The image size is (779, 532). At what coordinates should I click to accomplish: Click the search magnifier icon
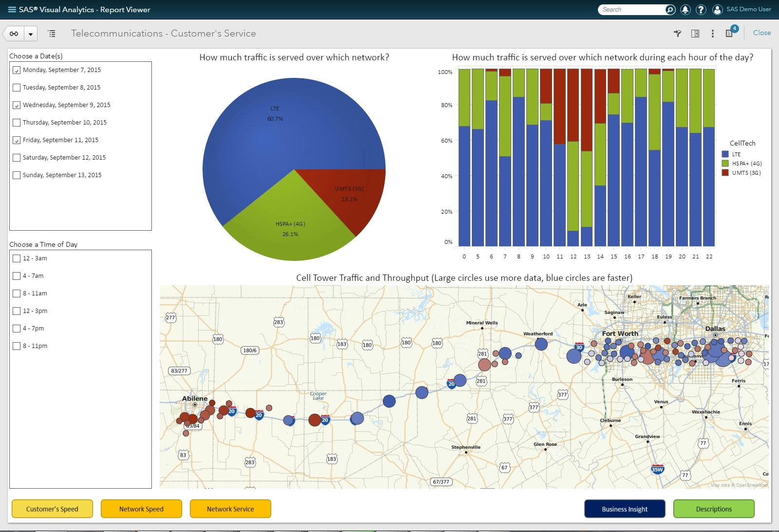tap(670, 10)
